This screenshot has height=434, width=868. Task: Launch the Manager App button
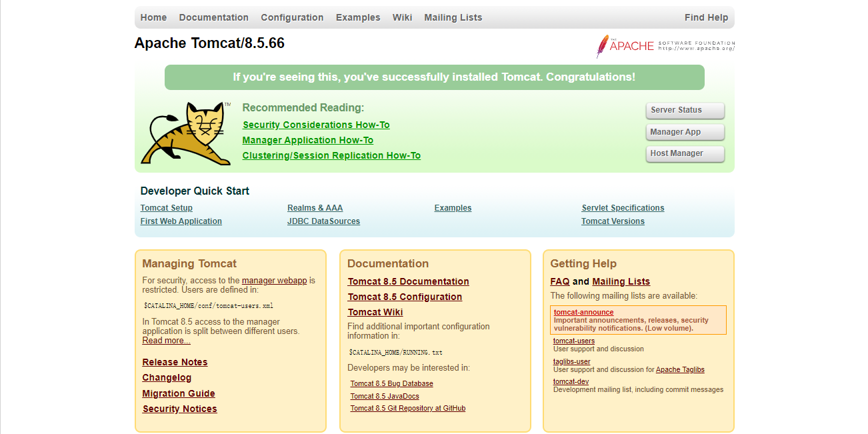pyautogui.click(x=685, y=132)
